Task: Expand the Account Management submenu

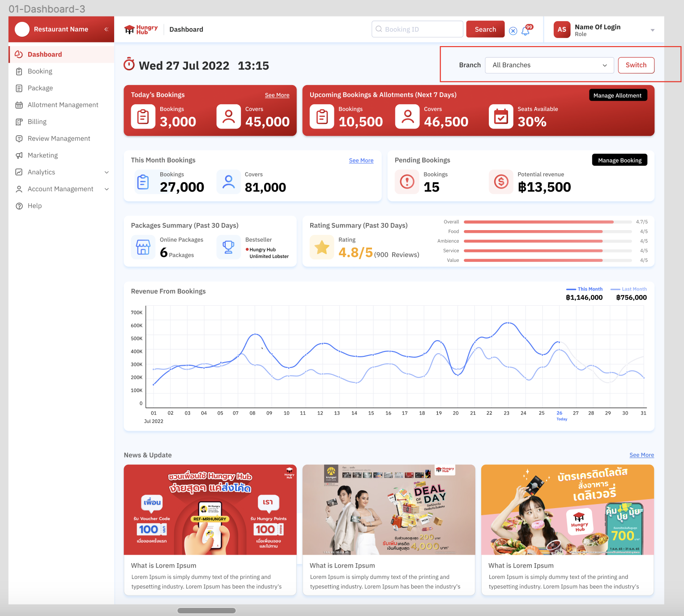Action: pyautogui.click(x=107, y=189)
